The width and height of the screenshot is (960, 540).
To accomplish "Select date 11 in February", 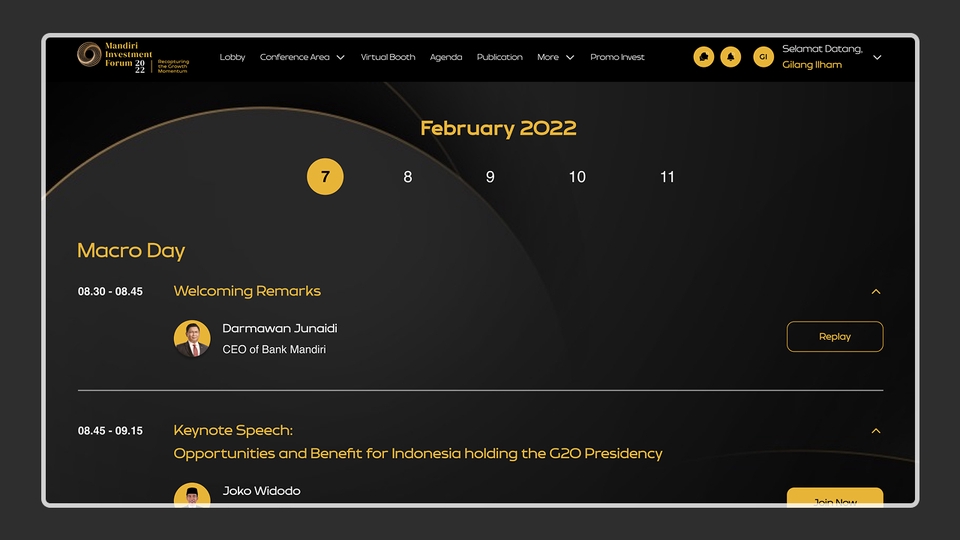I will [667, 177].
